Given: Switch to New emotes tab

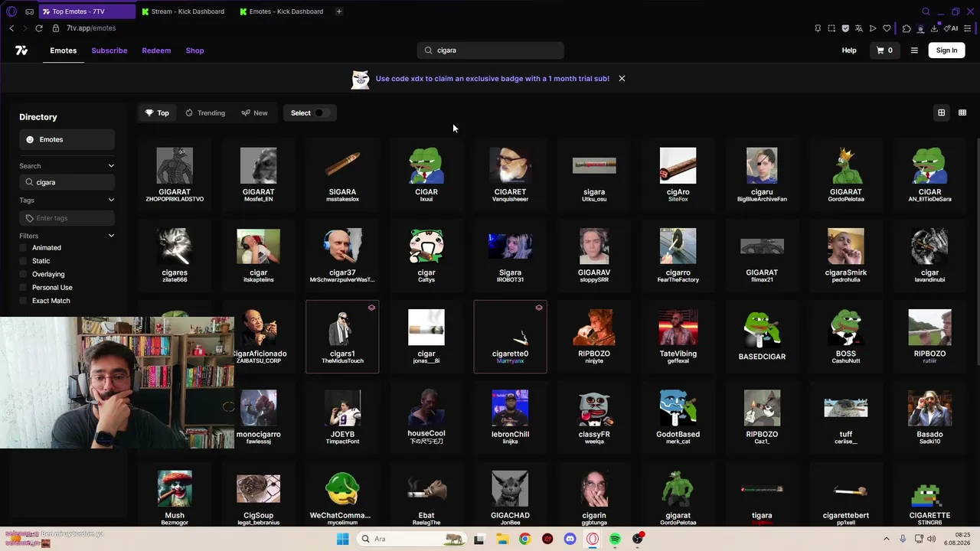Looking at the screenshot, I should point(254,113).
